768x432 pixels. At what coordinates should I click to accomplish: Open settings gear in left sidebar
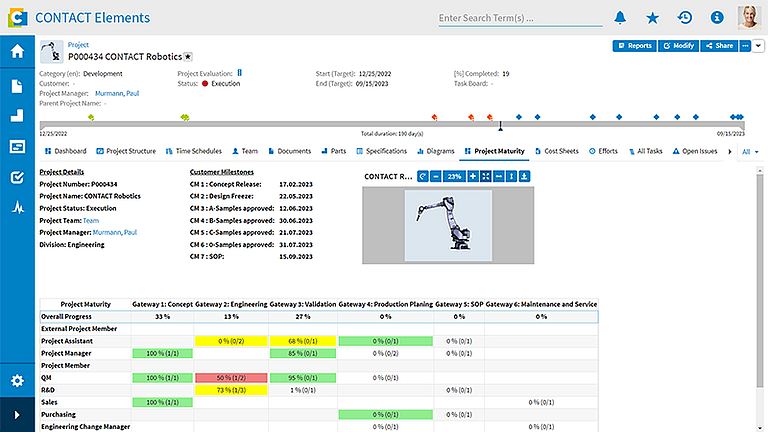[x=17, y=381]
